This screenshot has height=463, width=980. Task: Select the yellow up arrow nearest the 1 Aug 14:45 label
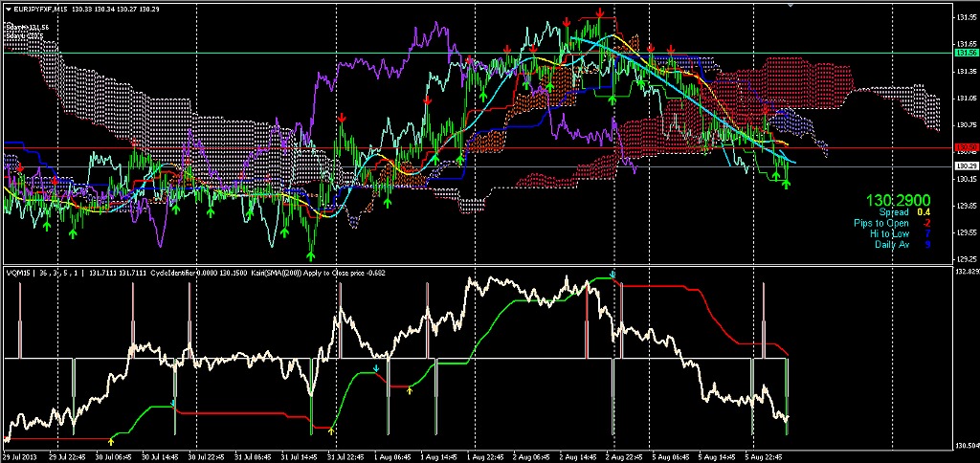[410, 390]
